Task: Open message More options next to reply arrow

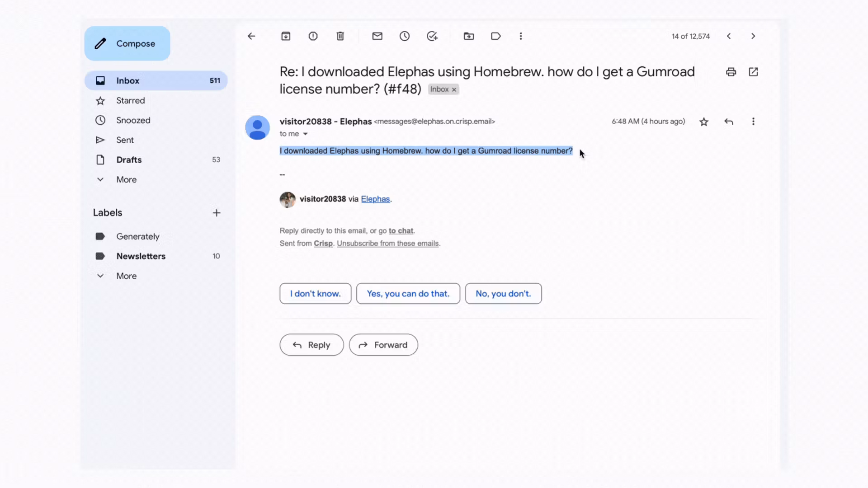Action: click(753, 122)
